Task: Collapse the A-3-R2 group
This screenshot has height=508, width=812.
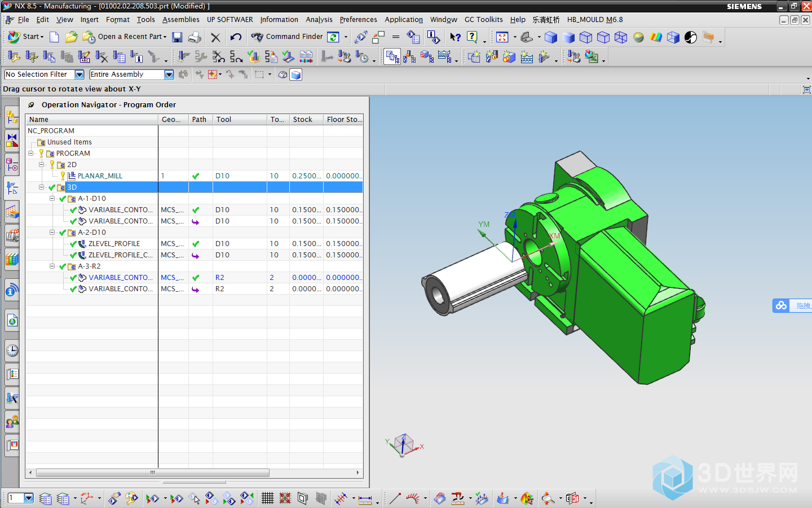Action: point(52,266)
